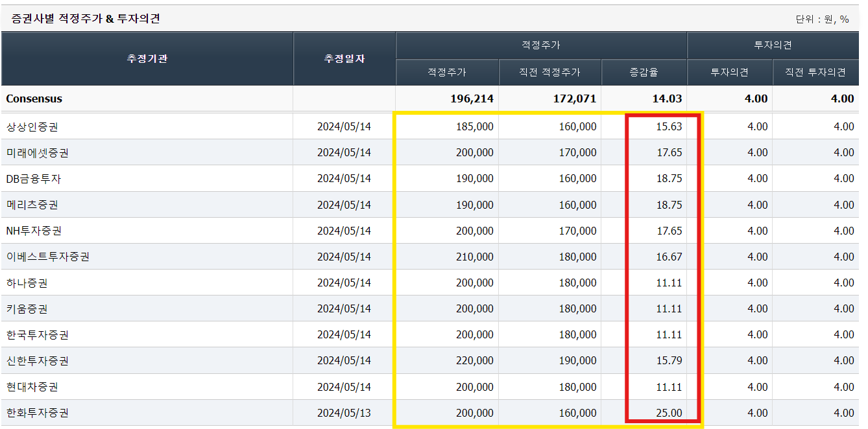
Task: Select 이베스트투자증권 target price 210,000
Action: tap(474, 257)
